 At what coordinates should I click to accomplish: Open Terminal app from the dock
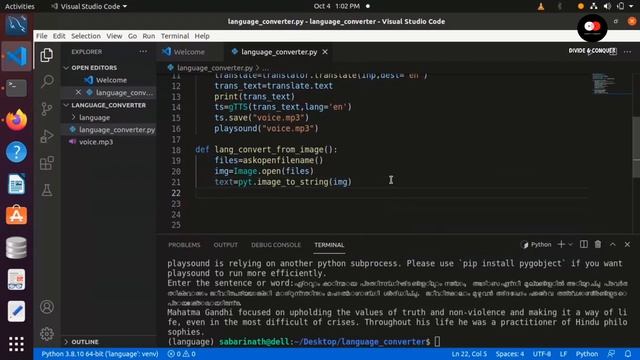click(16, 88)
